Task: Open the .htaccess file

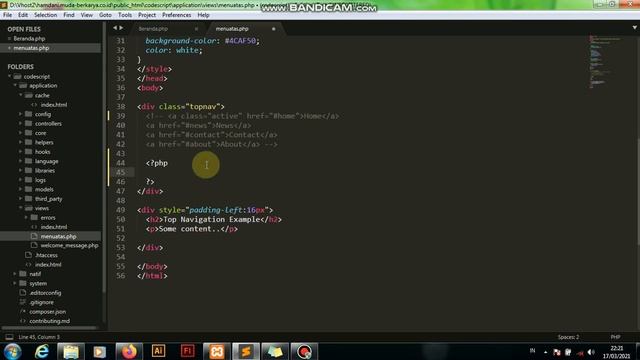Action: 46,255
